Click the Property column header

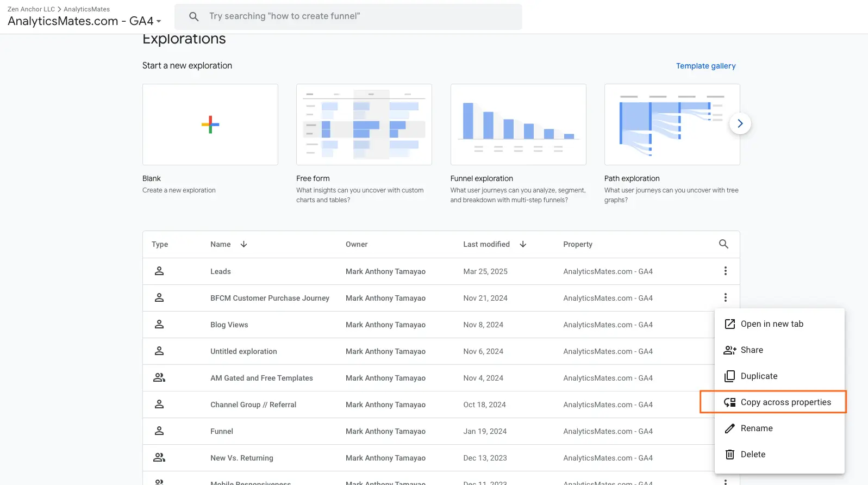pos(578,244)
